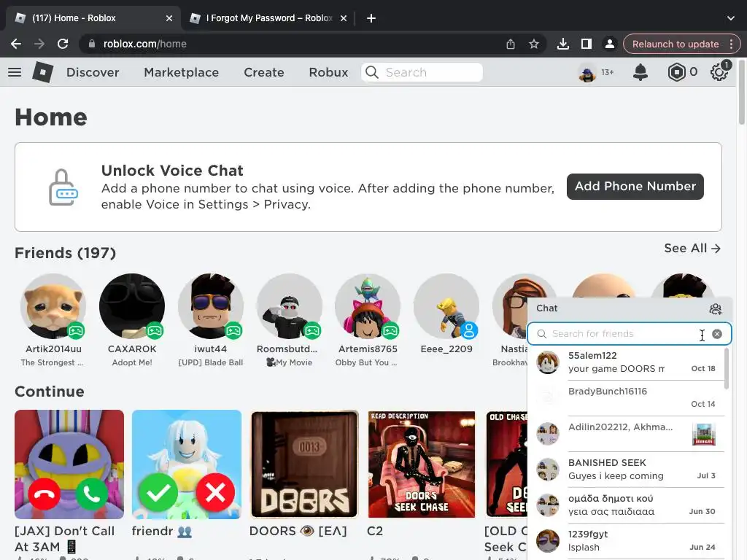The height and width of the screenshot is (560, 747).
Task: Open the DOORS [EA] game thumbnail
Action: [304, 464]
